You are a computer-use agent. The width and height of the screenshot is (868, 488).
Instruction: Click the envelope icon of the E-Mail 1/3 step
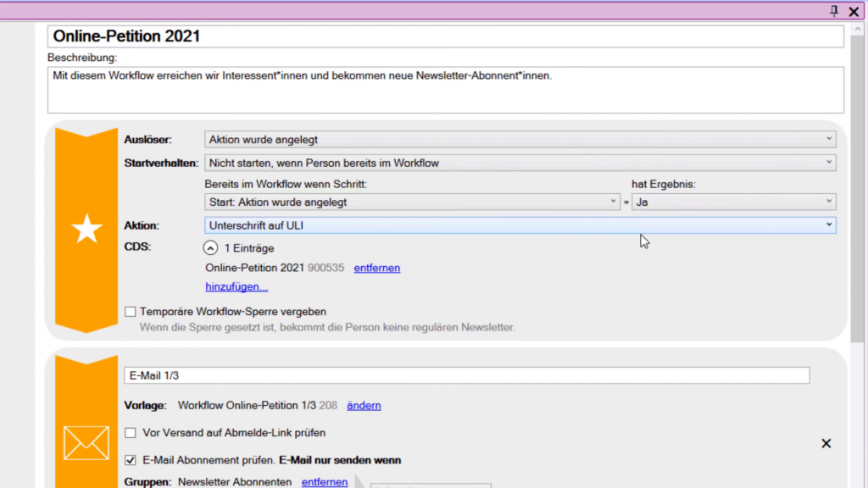[86, 442]
